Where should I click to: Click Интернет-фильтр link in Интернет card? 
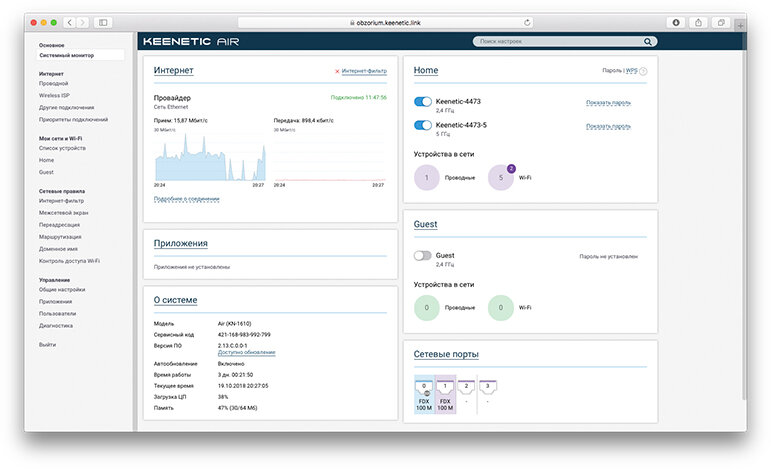tap(364, 71)
